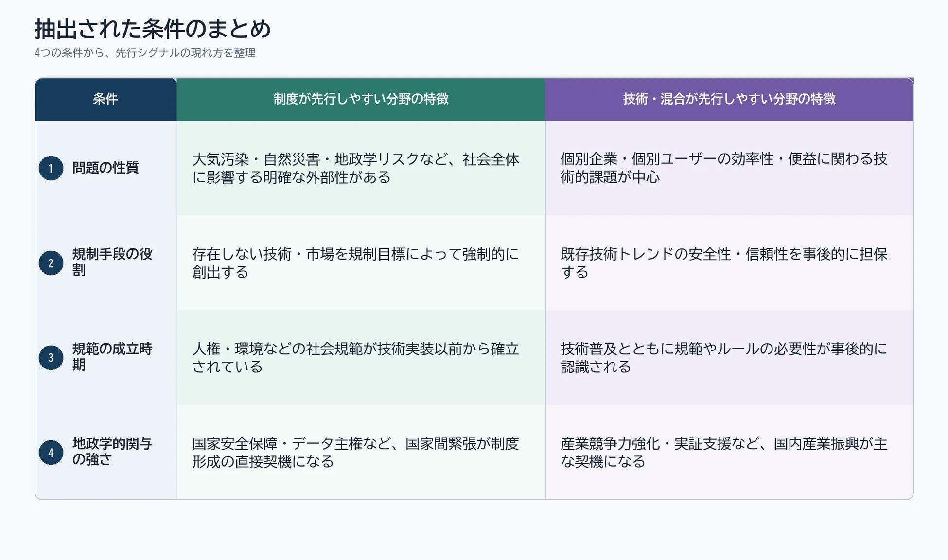The height and width of the screenshot is (560, 948).
Task: Select the 規制手段の役割 row label
Action: [113, 262]
